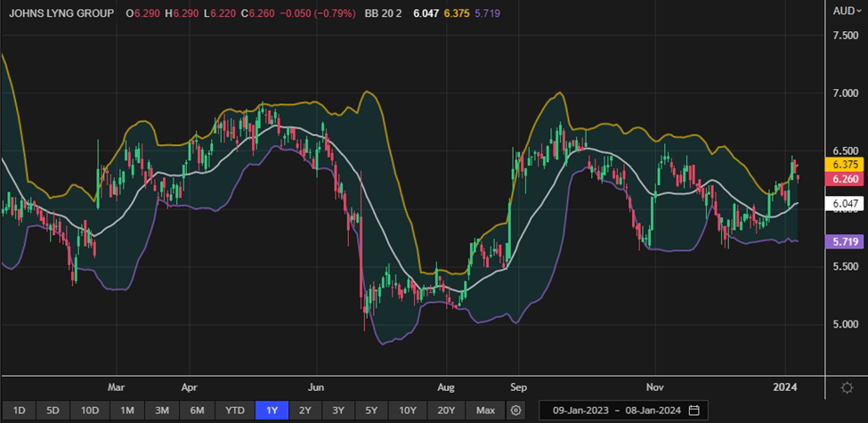Click the date range input field
Image resolution: width=868 pixels, height=423 pixels.
[614, 411]
